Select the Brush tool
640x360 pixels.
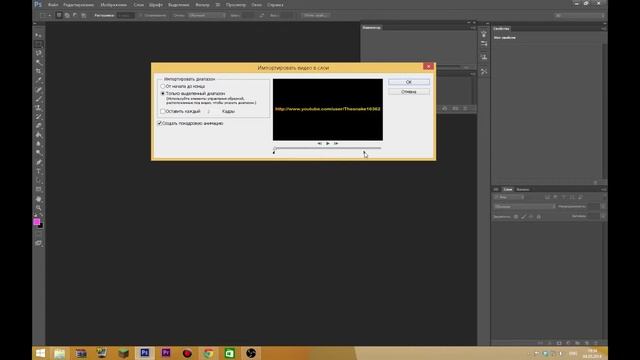[x=38, y=99]
